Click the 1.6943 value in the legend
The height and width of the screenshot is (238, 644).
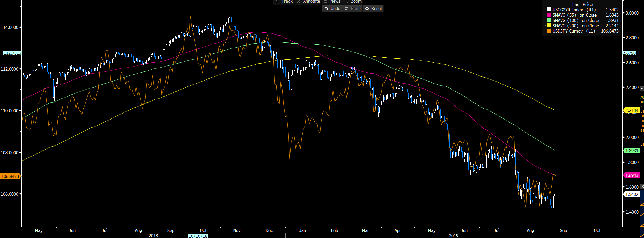(612, 15)
